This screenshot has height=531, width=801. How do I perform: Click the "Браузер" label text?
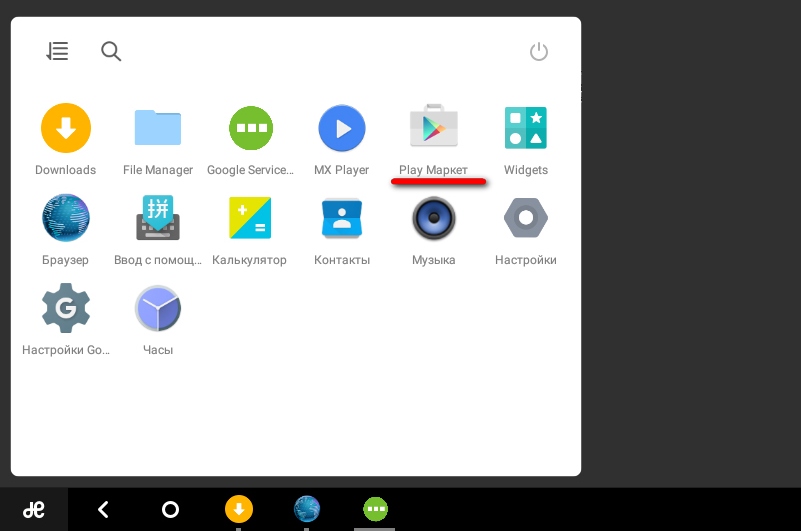65,260
